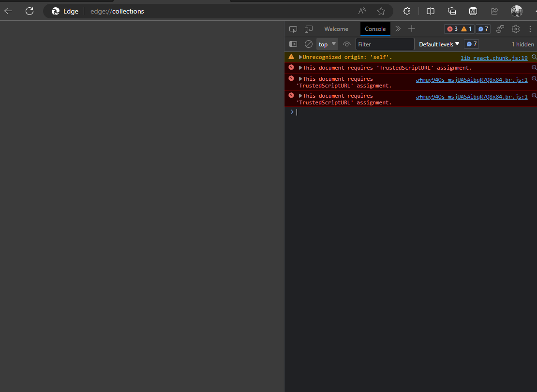537x392 pixels.
Task: Expand the first TrustedScriptURL error without link
Action: click(300, 68)
